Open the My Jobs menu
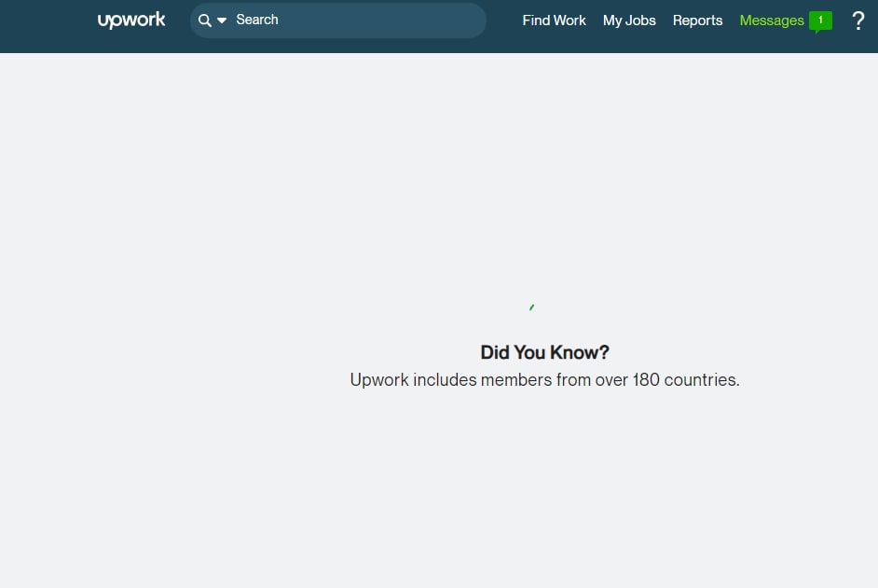 point(629,21)
